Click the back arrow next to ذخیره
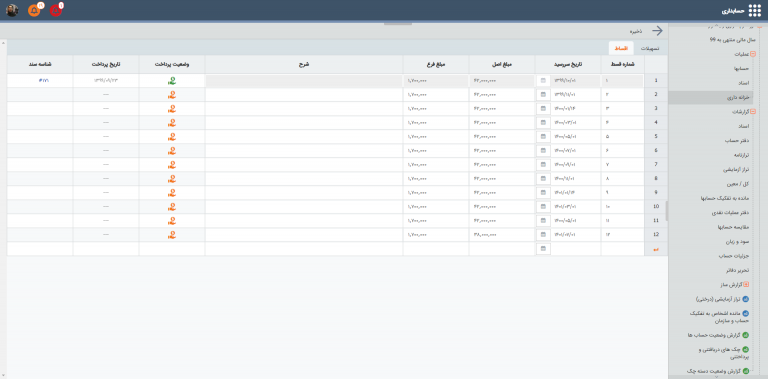The width and height of the screenshot is (768, 379). tap(657, 31)
